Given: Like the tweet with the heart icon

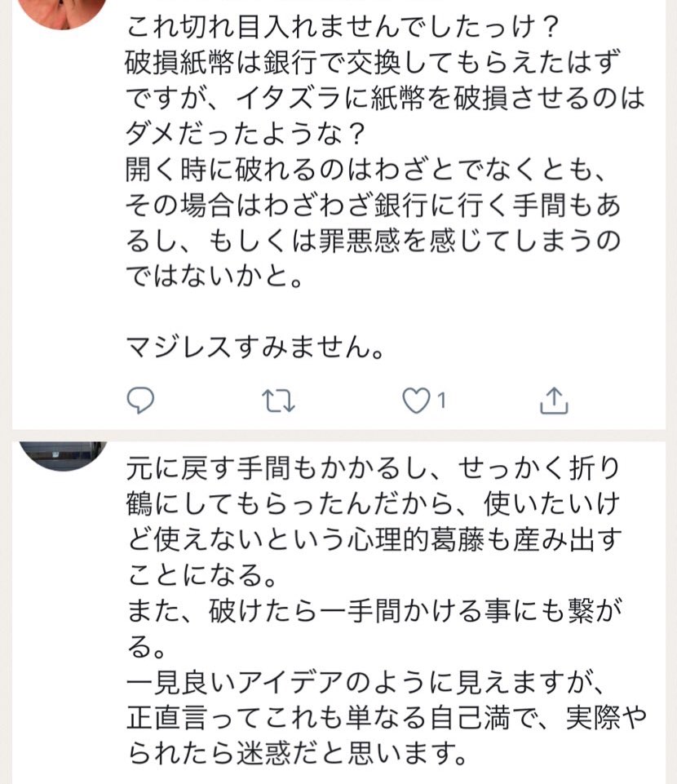Looking at the screenshot, I should [417, 400].
